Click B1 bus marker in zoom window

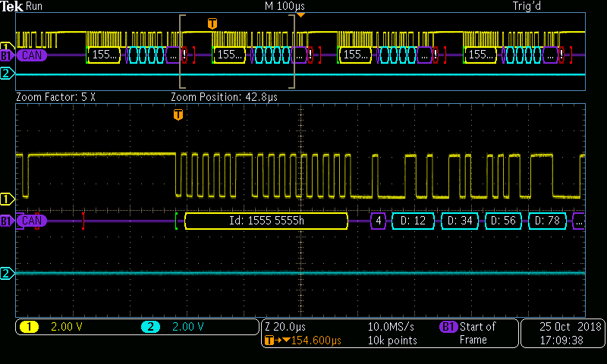7,221
